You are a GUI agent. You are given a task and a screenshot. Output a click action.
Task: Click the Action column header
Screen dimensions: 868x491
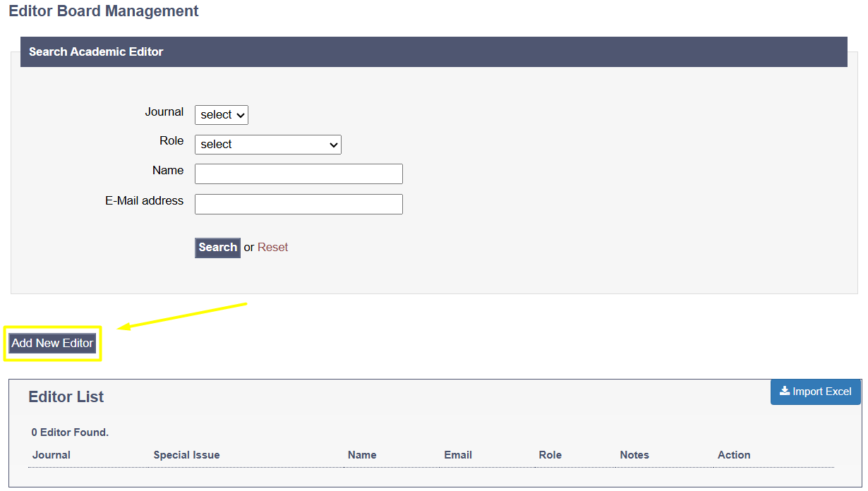pyautogui.click(x=734, y=455)
